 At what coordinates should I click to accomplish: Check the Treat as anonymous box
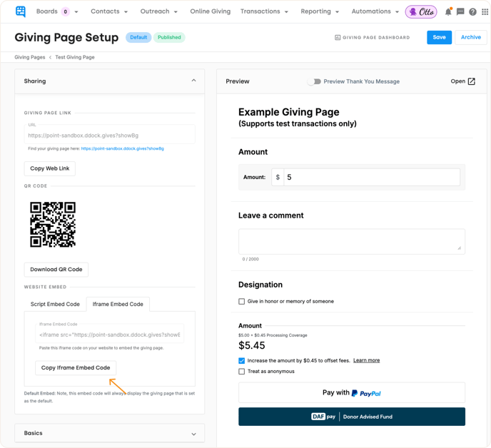242,372
